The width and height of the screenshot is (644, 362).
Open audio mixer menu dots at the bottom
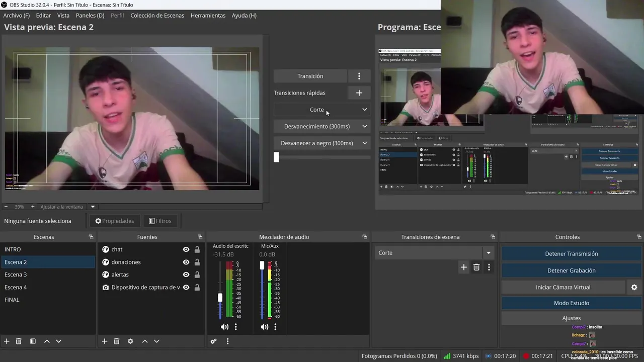point(227,341)
